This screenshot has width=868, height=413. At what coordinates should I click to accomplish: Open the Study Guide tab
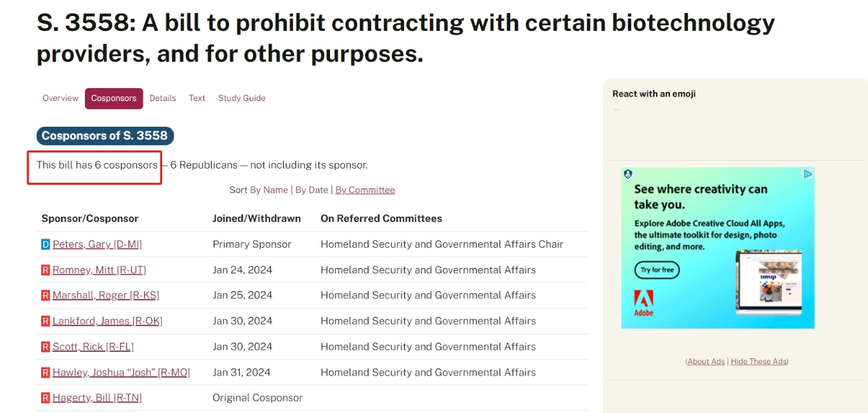(242, 98)
